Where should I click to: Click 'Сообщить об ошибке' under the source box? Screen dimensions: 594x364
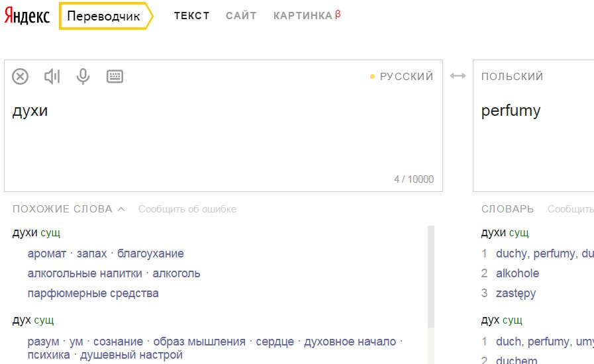point(187,209)
